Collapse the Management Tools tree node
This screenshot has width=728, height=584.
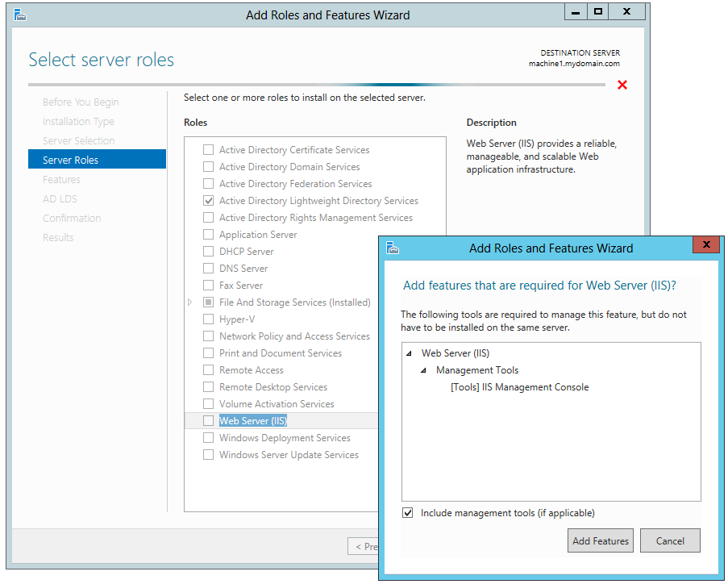coord(423,370)
